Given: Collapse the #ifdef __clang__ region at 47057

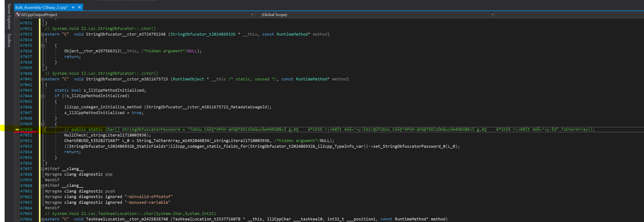Looking at the screenshot, I should [x=43, y=169].
